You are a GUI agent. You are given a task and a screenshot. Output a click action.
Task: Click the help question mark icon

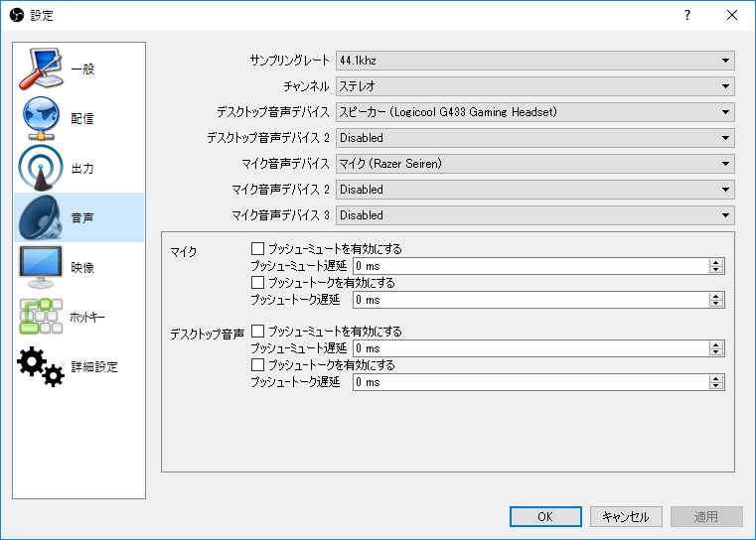686,16
